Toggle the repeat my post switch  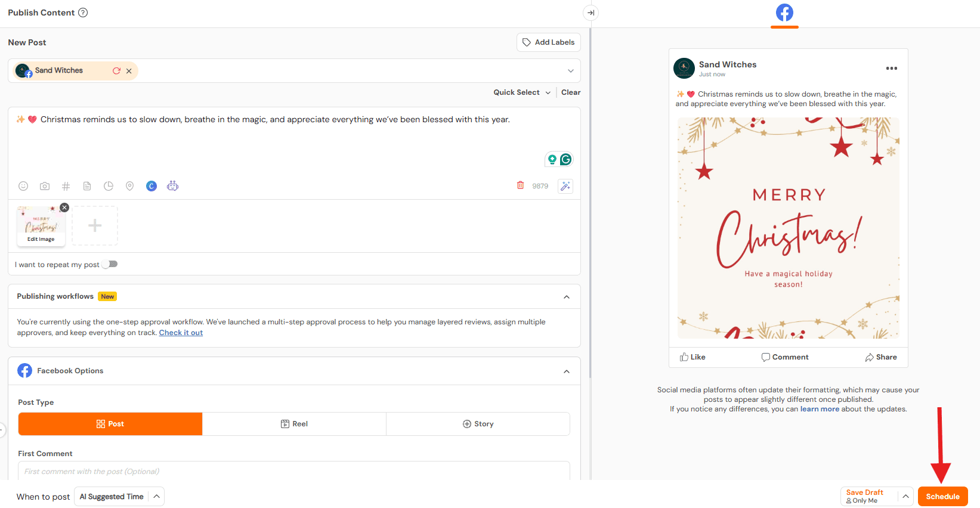[x=110, y=264]
